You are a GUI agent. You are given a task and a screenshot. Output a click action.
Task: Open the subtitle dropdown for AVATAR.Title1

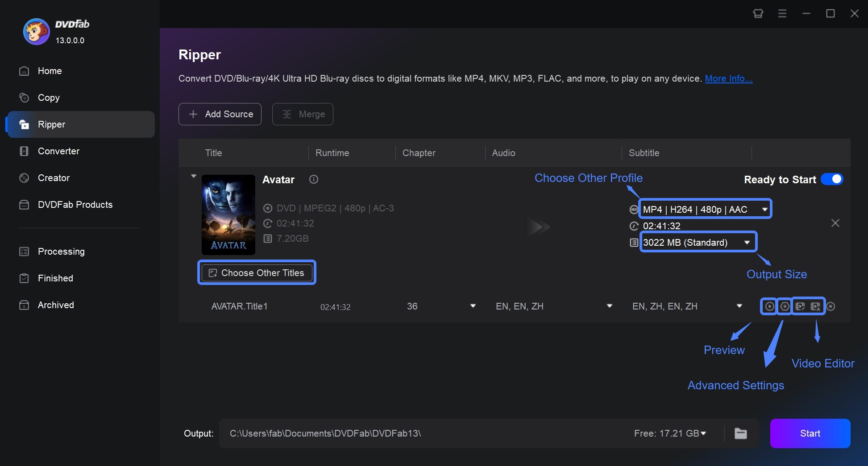point(739,306)
